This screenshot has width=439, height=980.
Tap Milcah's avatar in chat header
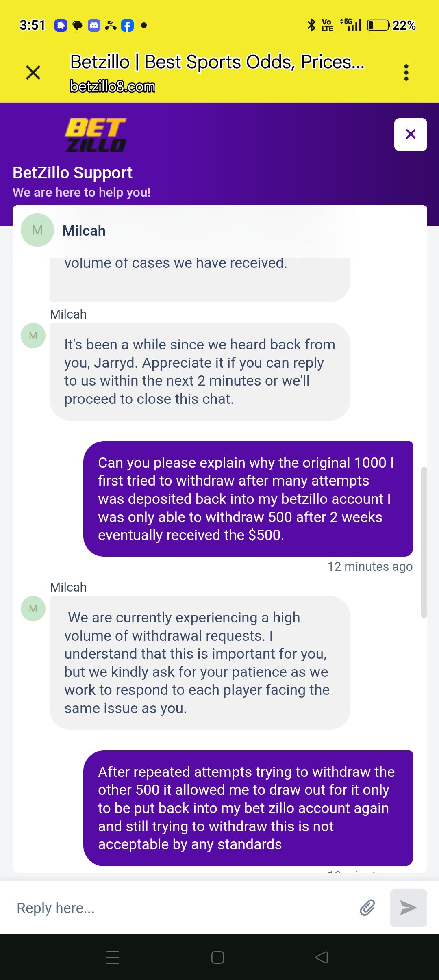[37, 230]
